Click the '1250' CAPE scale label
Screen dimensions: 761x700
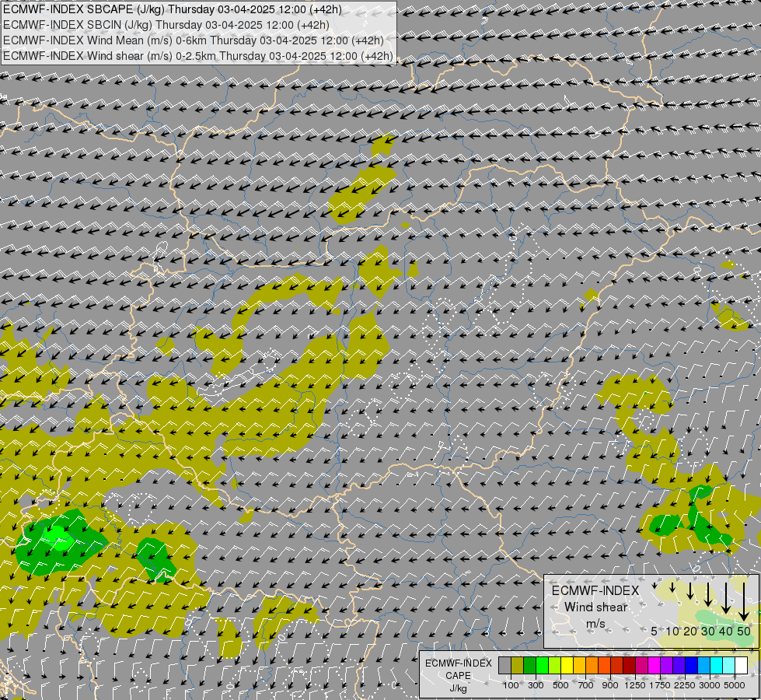pyautogui.click(x=635, y=685)
